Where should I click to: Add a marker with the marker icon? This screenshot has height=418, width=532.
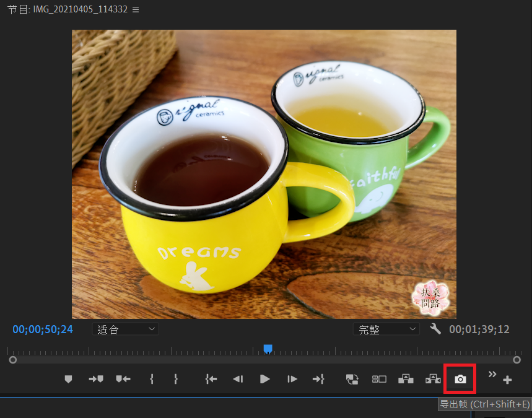(x=68, y=379)
